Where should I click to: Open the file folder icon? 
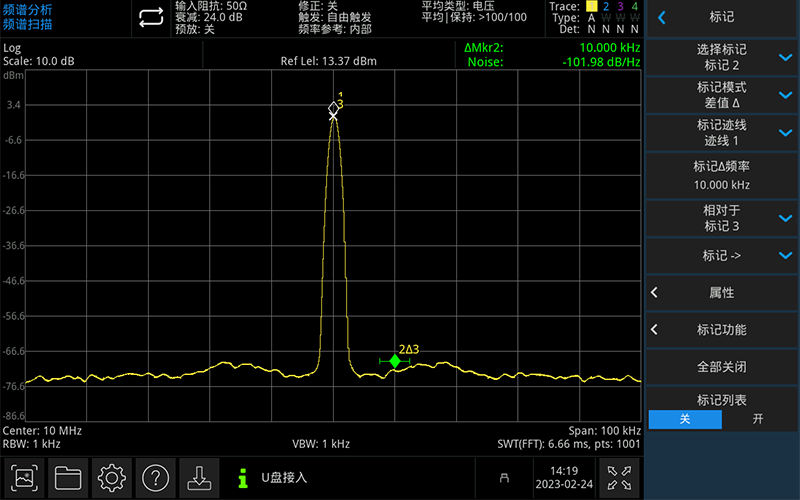68,478
